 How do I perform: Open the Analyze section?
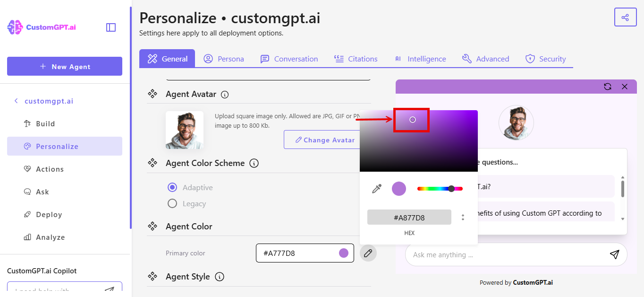click(x=65, y=237)
